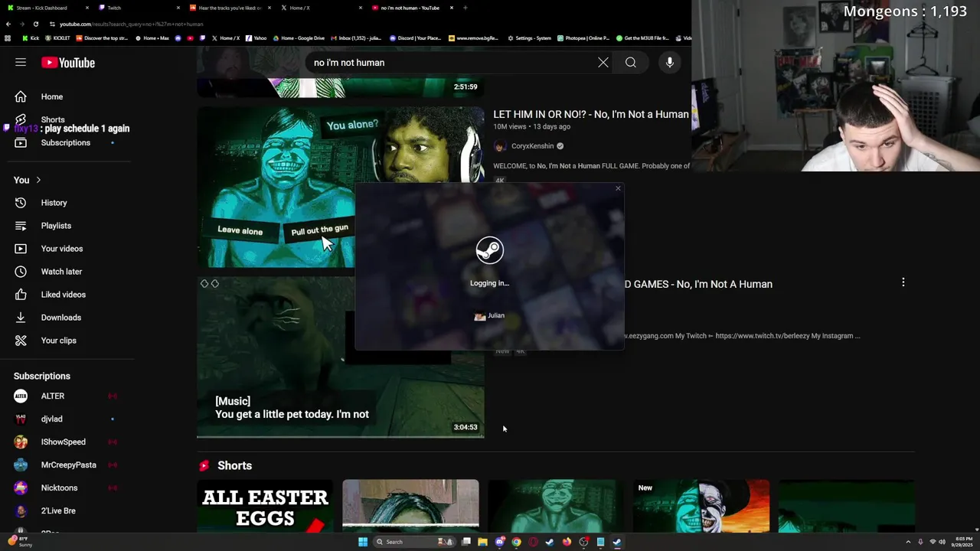Expand the You section chevron

tap(38, 180)
